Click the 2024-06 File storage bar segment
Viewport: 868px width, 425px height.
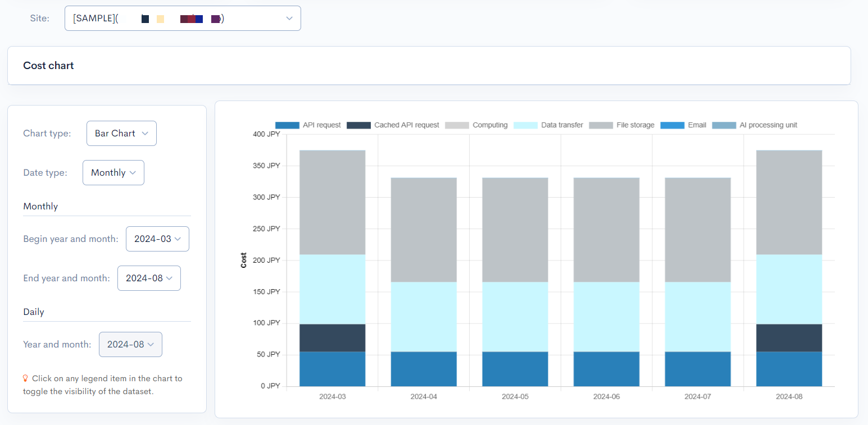pos(606,230)
